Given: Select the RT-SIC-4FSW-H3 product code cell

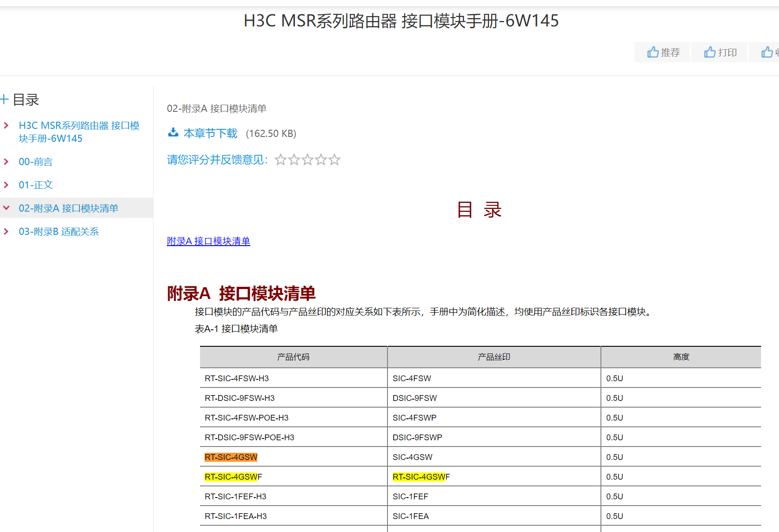Looking at the screenshot, I should click(x=294, y=378).
